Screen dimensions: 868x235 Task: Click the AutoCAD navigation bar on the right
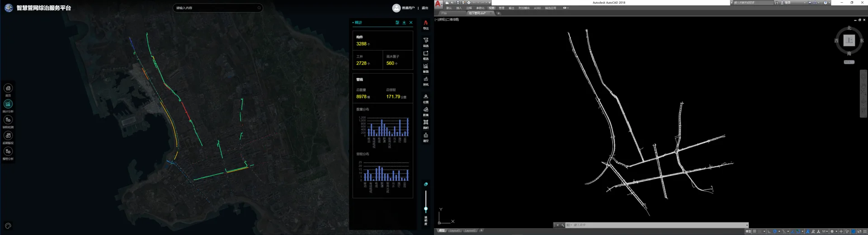pyautogui.click(x=863, y=94)
